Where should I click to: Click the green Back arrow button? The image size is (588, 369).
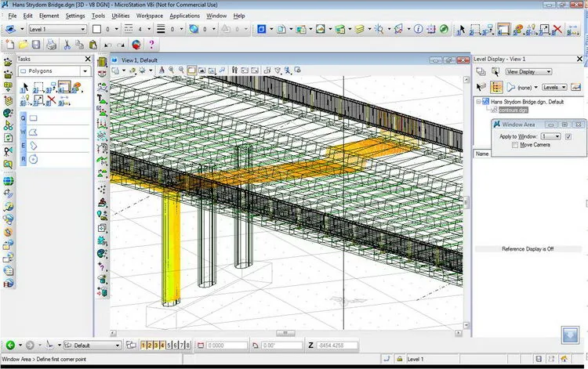coord(10,345)
